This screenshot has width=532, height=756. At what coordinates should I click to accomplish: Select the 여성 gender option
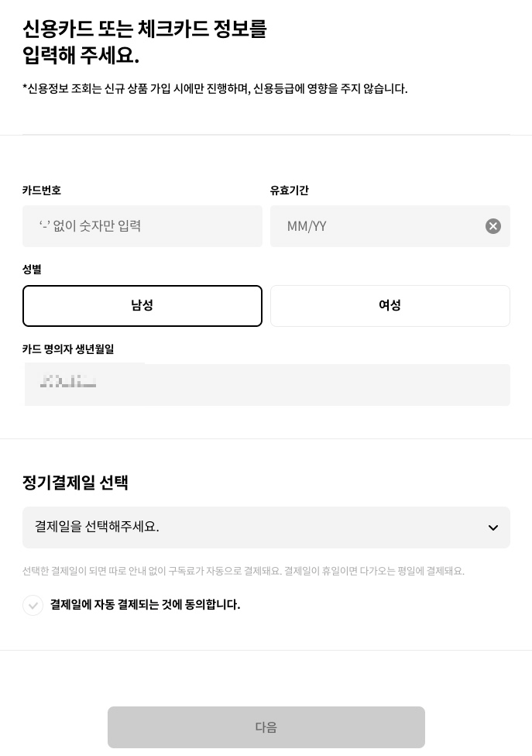click(x=390, y=306)
